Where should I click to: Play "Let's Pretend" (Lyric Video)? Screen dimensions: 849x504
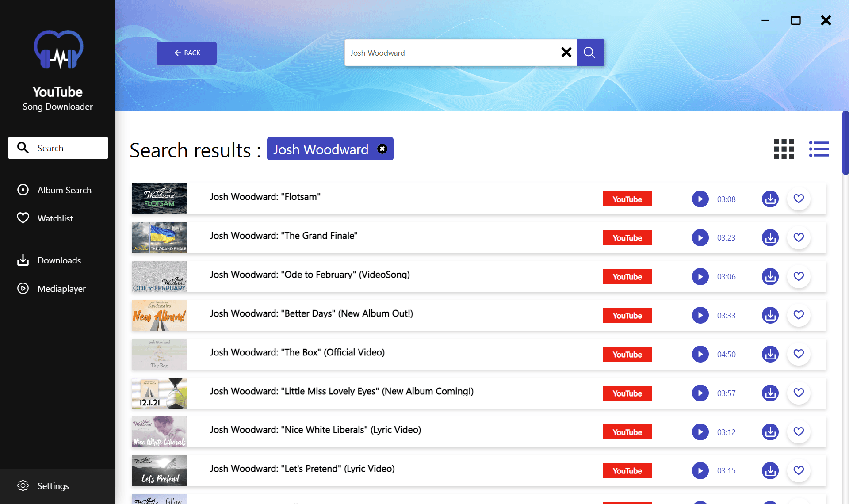(700, 471)
